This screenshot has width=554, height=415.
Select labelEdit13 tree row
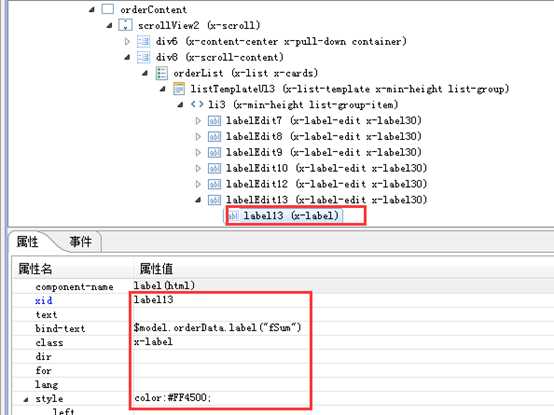click(x=326, y=200)
